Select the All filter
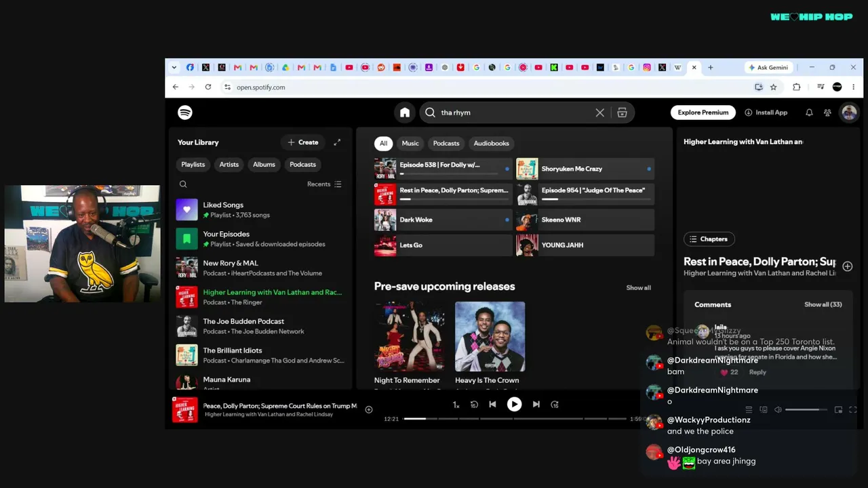Viewport: 868px width, 488px height. click(383, 143)
